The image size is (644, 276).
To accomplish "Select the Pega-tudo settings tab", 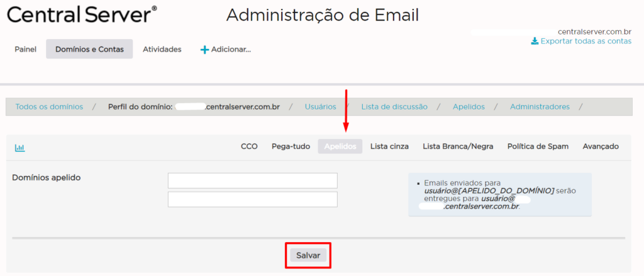I will pos(291,146).
